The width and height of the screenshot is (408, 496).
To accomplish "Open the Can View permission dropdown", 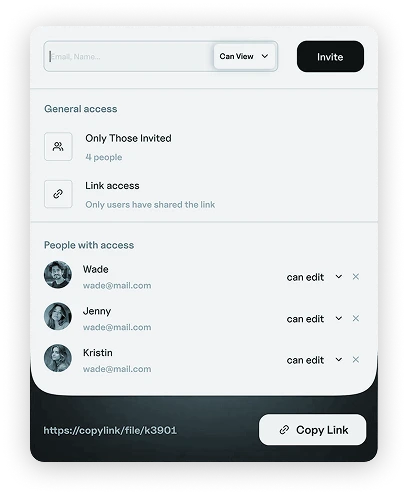I will (244, 56).
